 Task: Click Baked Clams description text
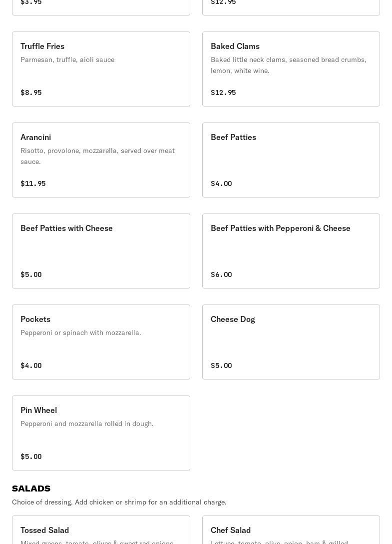(288, 65)
